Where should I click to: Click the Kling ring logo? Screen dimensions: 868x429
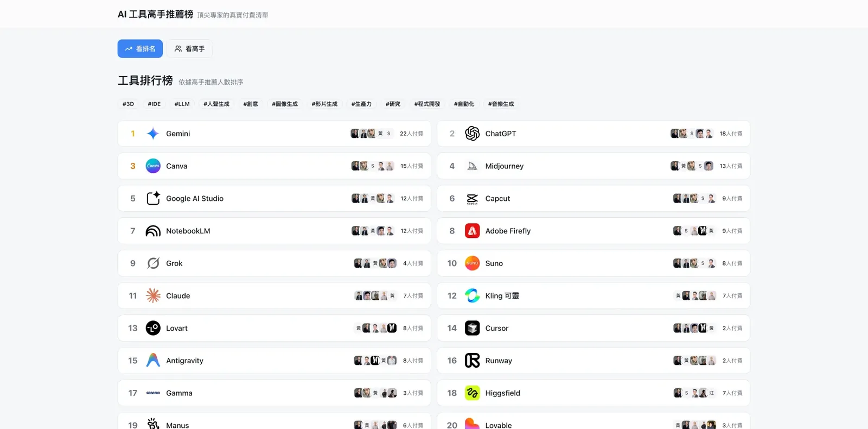click(473, 295)
